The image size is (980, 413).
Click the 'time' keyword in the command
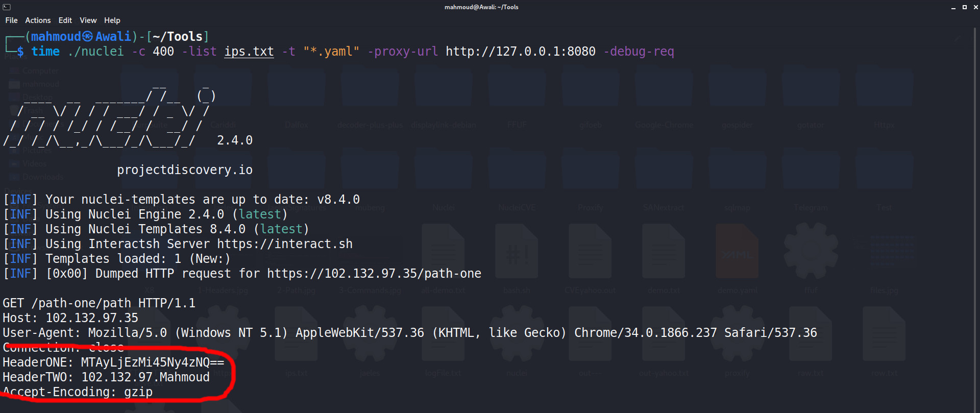click(x=45, y=52)
